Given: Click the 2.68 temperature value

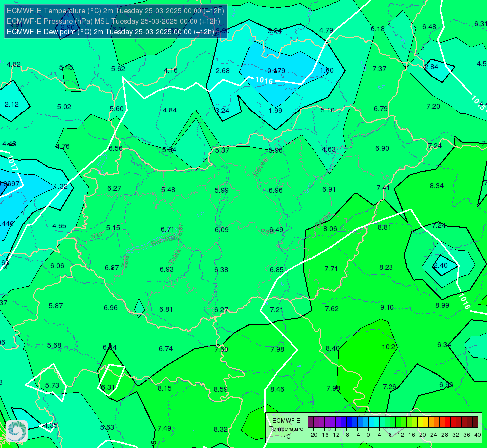Looking at the screenshot, I should [223, 71].
